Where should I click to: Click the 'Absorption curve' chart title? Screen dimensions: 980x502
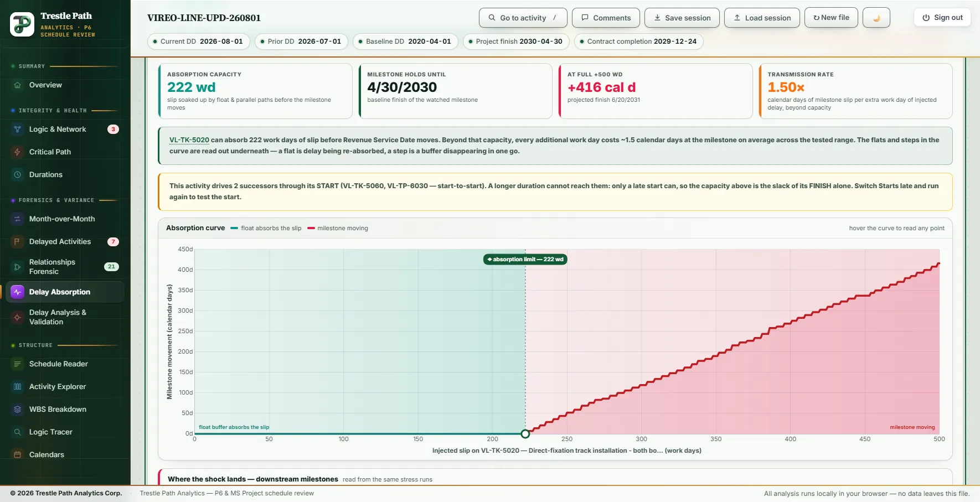(x=195, y=228)
